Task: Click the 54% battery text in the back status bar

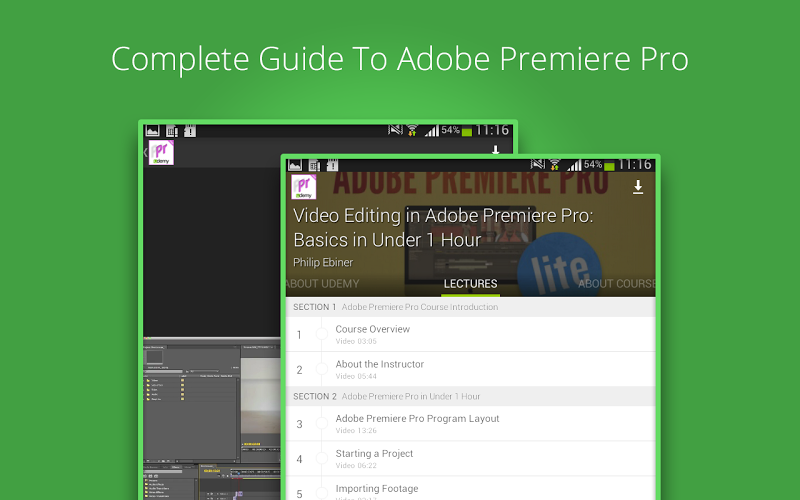Action: point(451,130)
